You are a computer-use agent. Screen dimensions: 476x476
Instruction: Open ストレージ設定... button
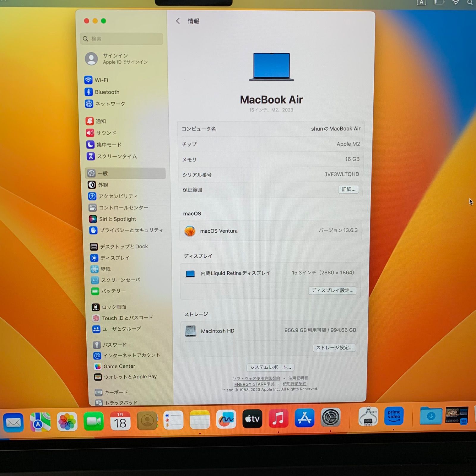pyautogui.click(x=334, y=347)
